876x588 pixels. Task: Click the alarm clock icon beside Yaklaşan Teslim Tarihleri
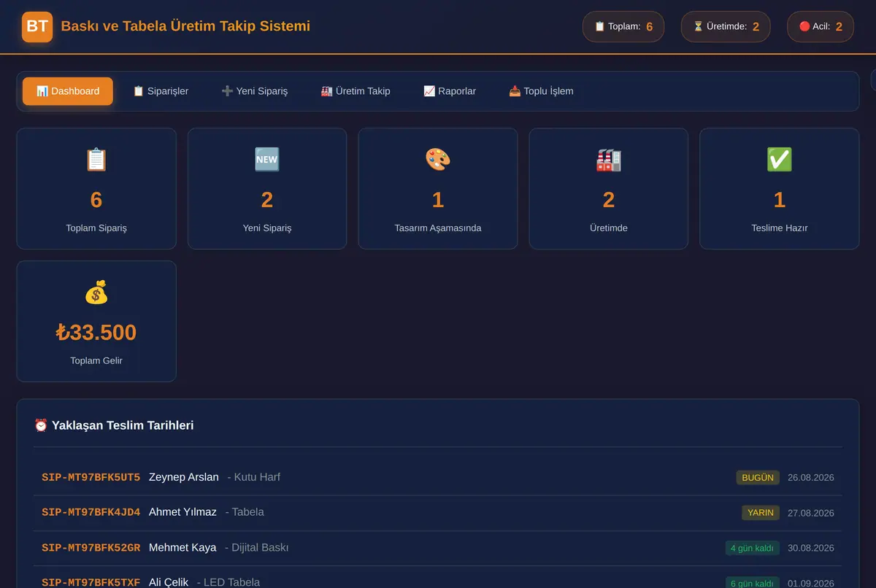tap(41, 425)
